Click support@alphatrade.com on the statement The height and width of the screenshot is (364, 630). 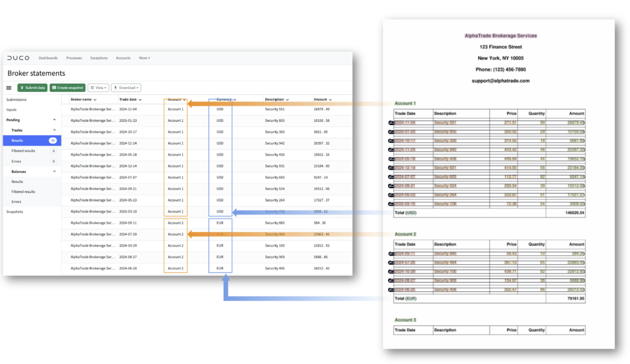[x=500, y=81]
